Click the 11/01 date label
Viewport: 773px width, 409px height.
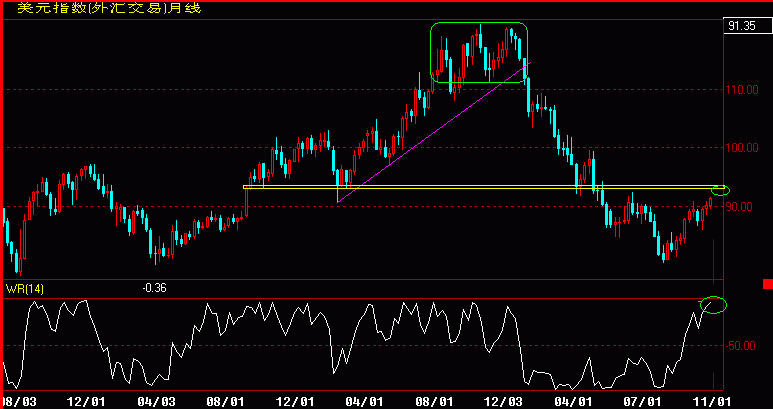(x=714, y=402)
